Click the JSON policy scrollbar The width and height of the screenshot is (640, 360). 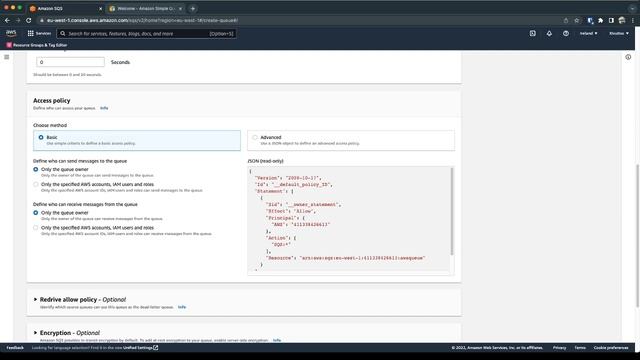(451, 211)
